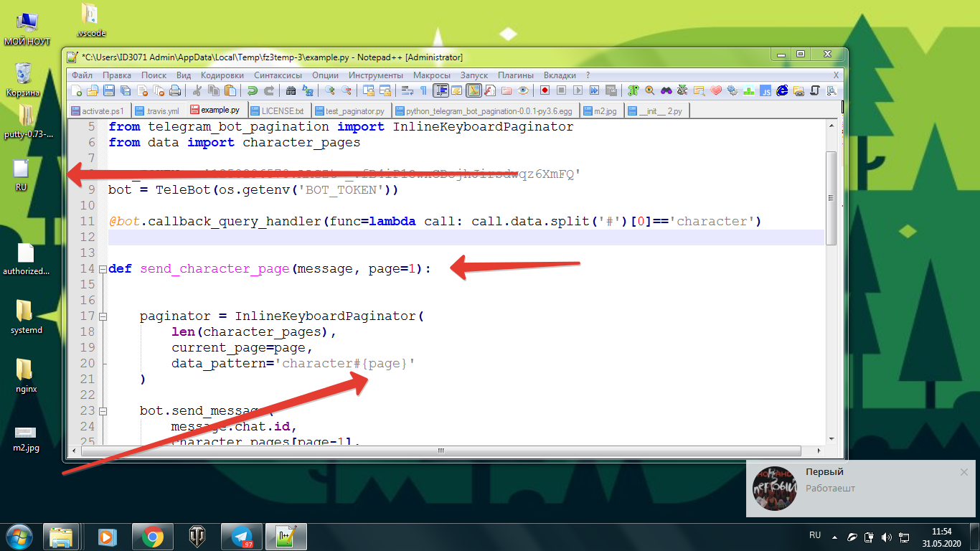
Task: Dismiss the Первый notification popup
Action: coord(964,472)
